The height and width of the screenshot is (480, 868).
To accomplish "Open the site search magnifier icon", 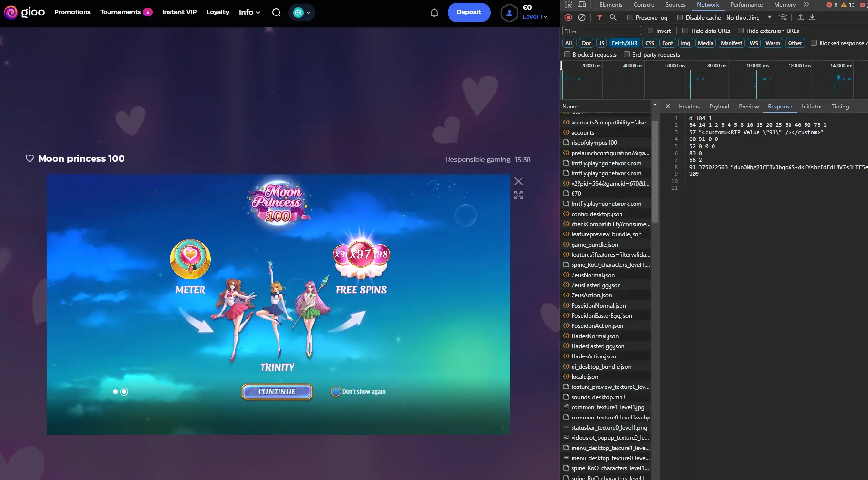I will tap(276, 12).
